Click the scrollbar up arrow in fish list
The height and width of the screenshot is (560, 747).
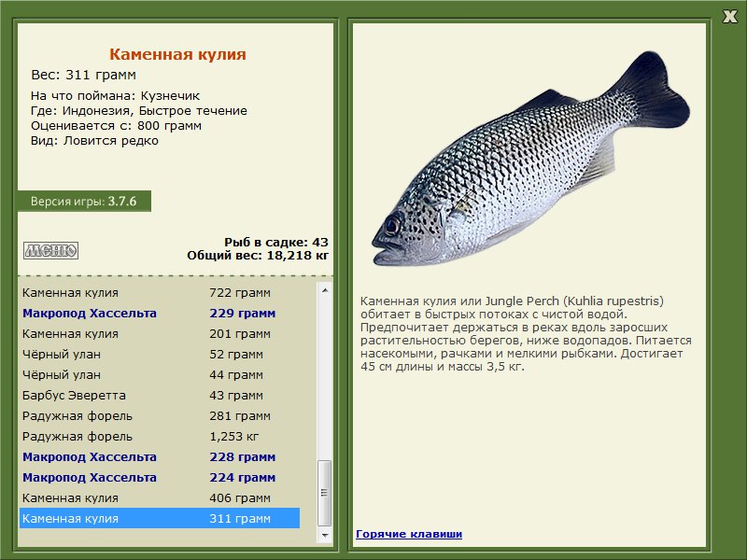click(325, 290)
